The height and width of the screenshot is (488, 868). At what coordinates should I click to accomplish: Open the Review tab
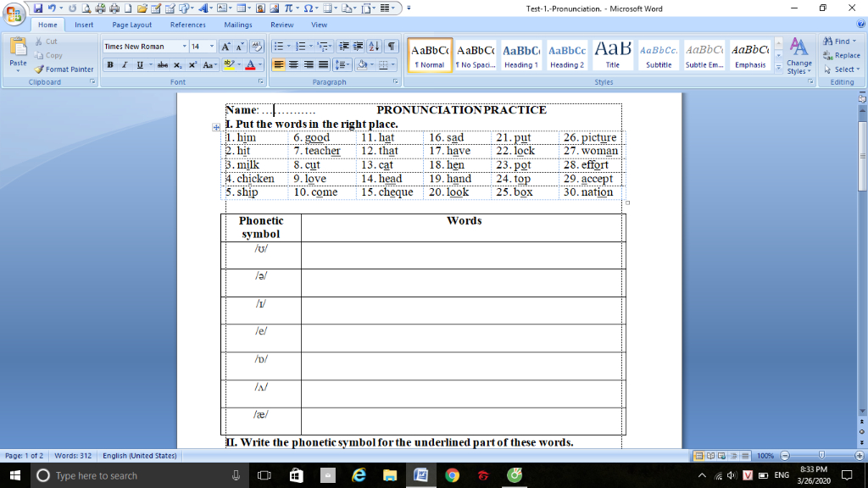(281, 25)
